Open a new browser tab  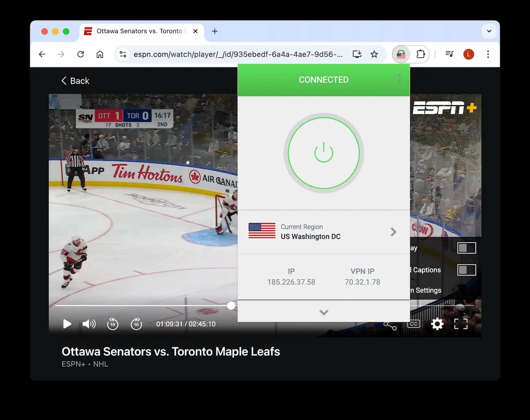(x=215, y=31)
